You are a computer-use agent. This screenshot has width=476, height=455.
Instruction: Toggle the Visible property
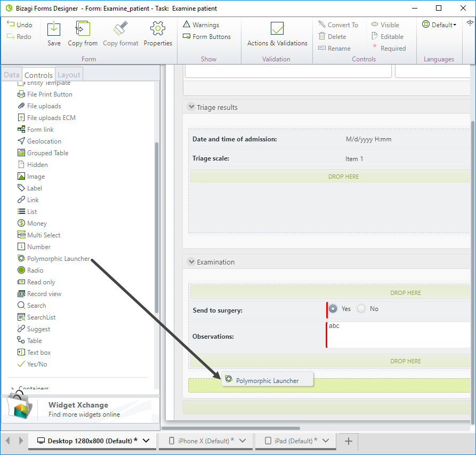[385, 25]
